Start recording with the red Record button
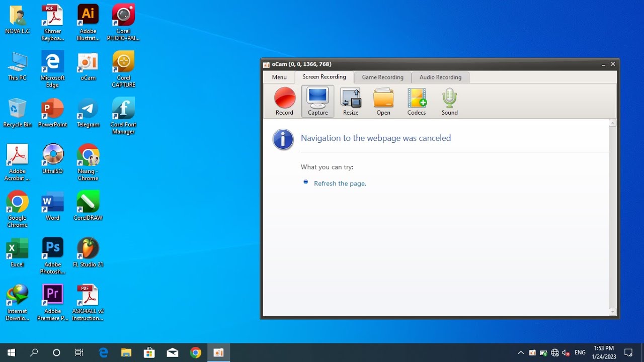Screen dimensions: 644x362 tap(284, 102)
